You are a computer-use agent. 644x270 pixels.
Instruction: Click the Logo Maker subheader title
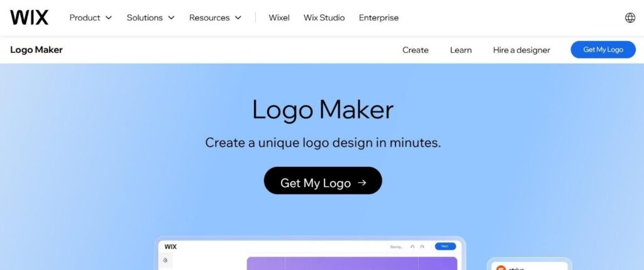[36, 50]
